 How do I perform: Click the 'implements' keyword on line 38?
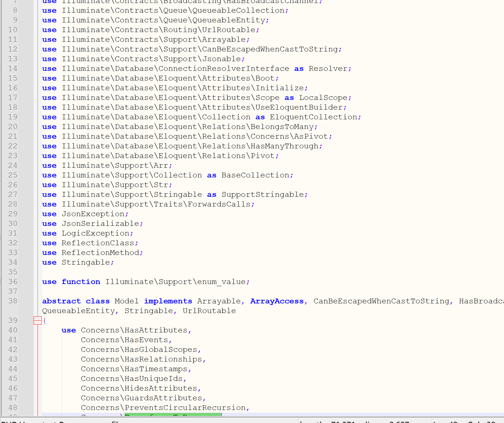point(168,301)
